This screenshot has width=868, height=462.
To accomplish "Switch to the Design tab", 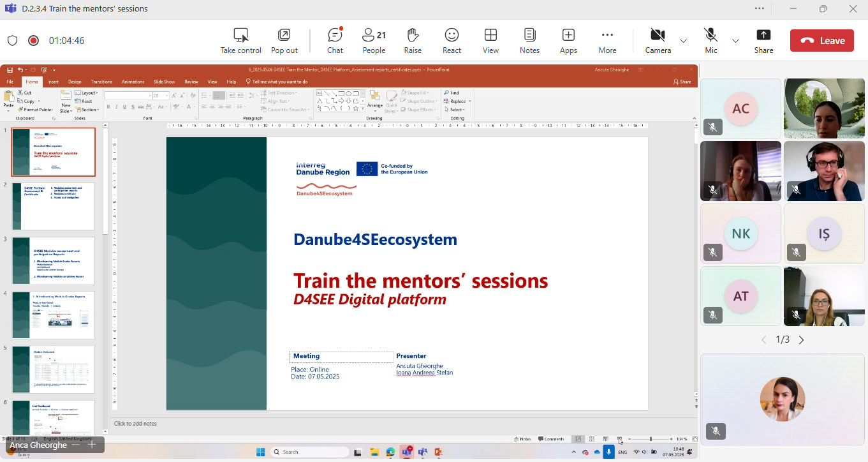I will click(x=75, y=82).
